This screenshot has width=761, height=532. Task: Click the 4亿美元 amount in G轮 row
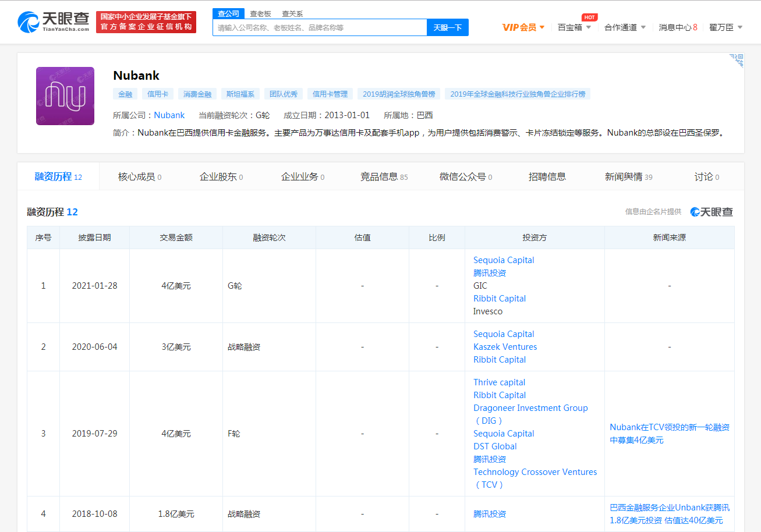click(x=176, y=286)
